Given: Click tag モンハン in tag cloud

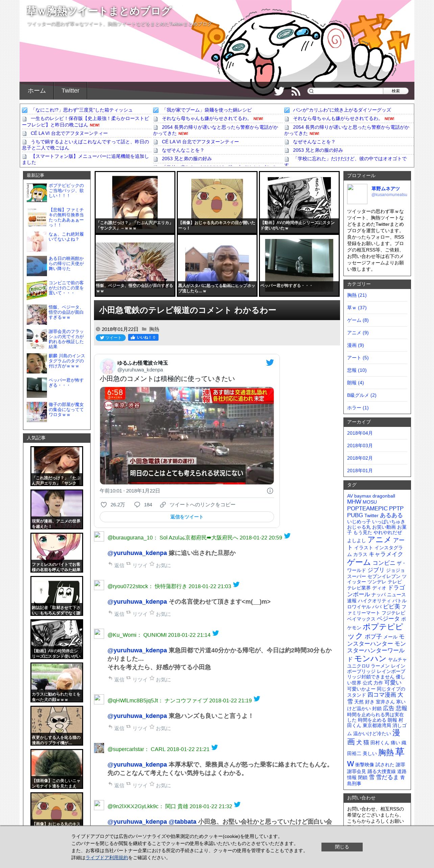Looking at the screenshot, I should [x=370, y=658].
